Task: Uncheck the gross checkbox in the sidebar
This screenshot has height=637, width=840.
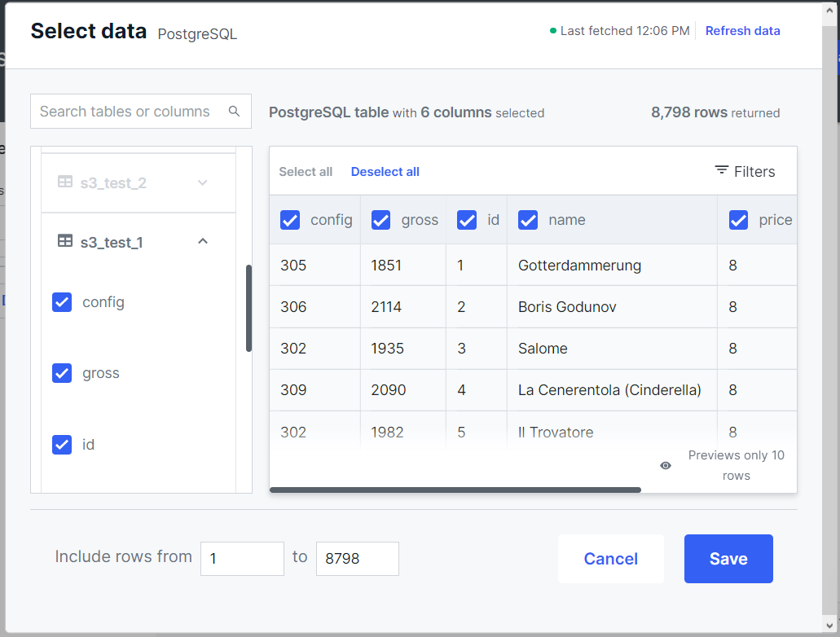Action: tap(63, 373)
